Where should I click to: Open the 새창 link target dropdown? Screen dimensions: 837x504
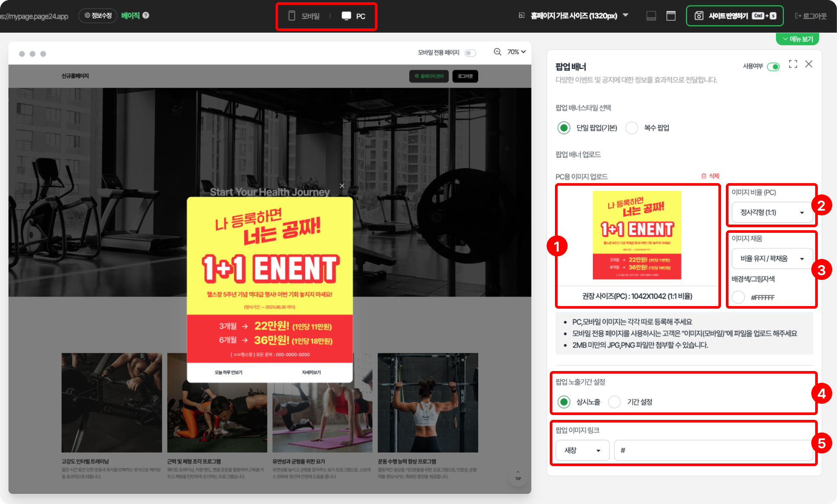(582, 450)
